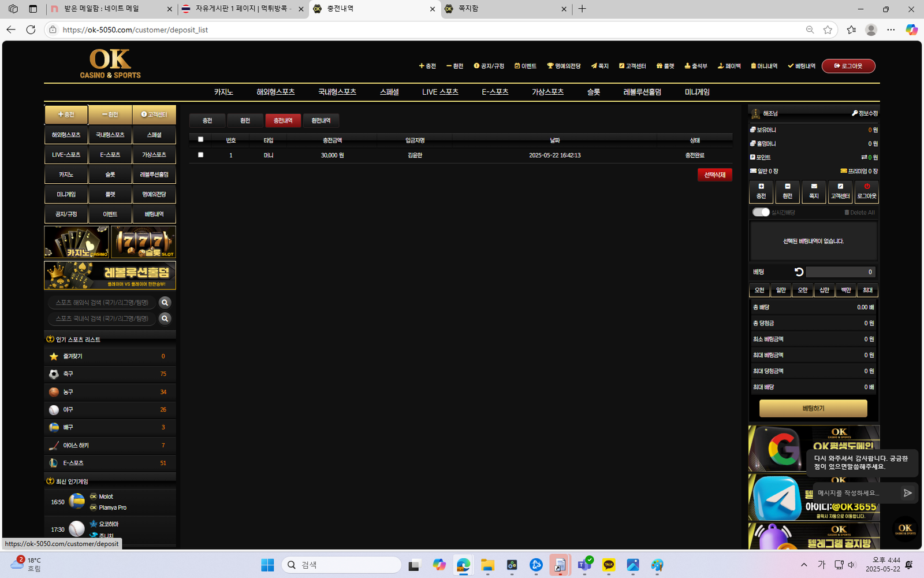Open the 해외형스포츠 menu in the main navigation
This screenshot has height=578, width=924.
[275, 92]
